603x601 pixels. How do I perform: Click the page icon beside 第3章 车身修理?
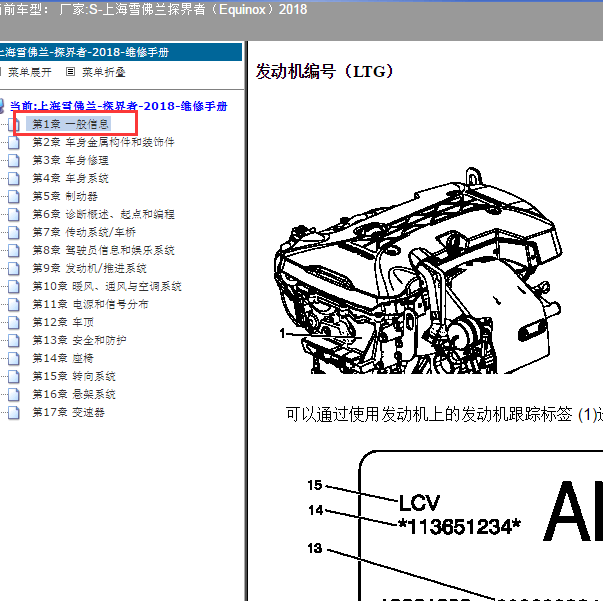coord(14,160)
